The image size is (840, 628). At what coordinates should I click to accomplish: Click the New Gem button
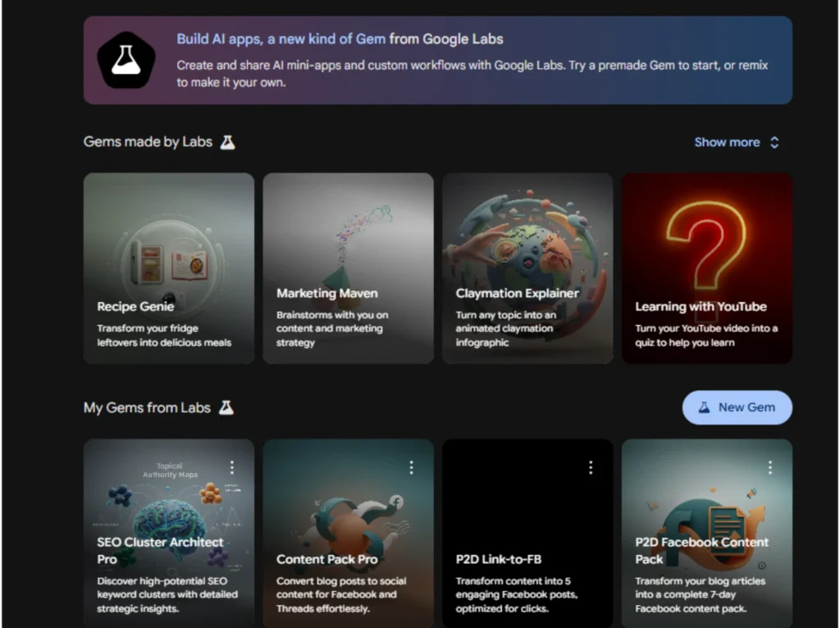737,407
